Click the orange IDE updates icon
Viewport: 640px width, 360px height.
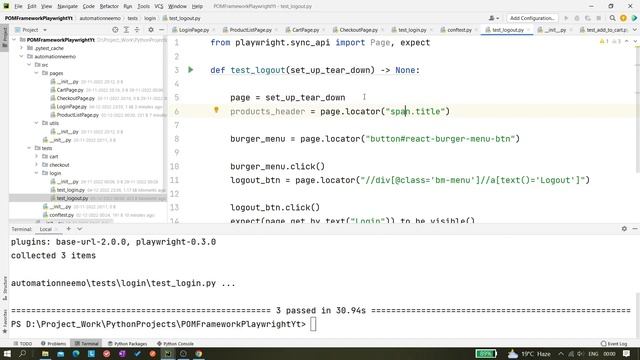coord(623,18)
